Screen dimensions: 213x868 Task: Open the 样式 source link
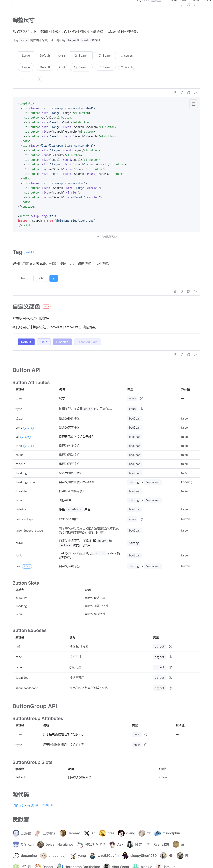pyautogui.click(x=32, y=806)
